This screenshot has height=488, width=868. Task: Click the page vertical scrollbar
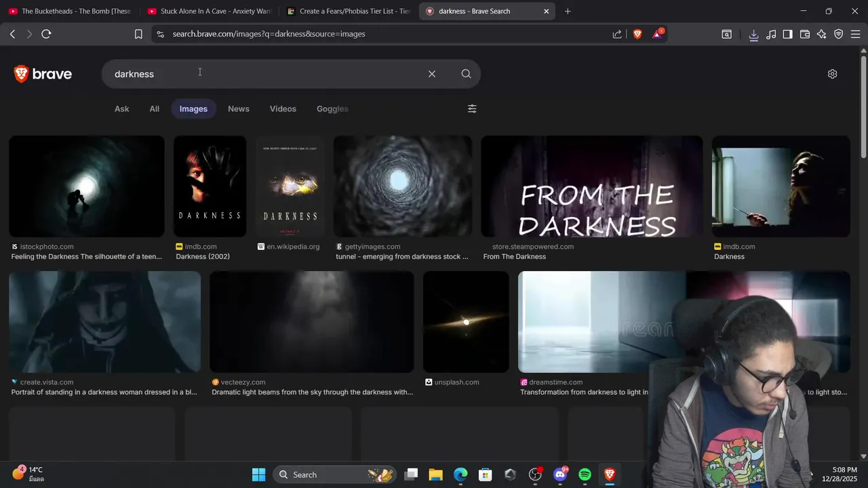(863, 107)
